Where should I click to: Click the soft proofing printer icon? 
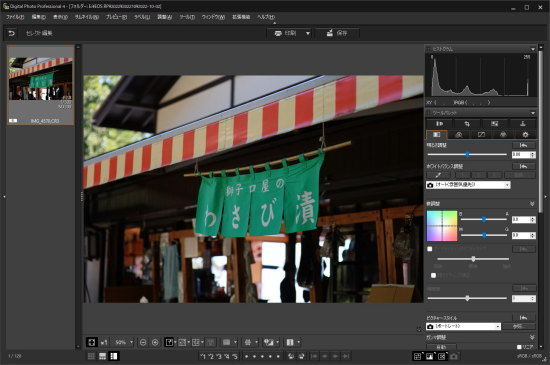pos(248,342)
